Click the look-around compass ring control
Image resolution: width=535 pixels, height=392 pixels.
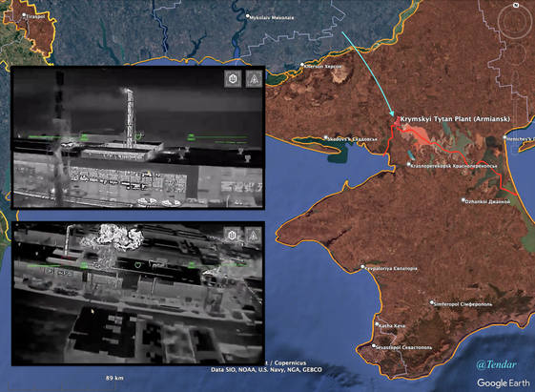pos(515,22)
